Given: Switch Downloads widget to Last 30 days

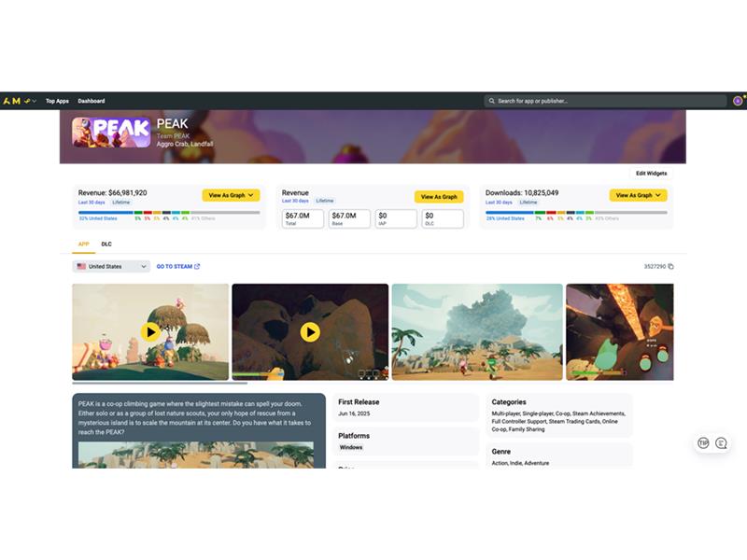Looking at the screenshot, I should click(499, 202).
